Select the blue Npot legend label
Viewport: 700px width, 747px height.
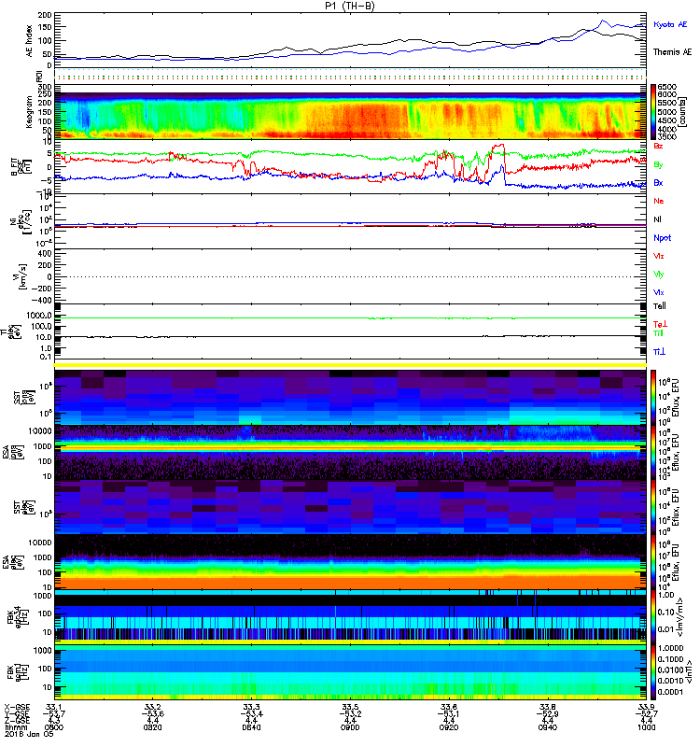coord(662,238)
